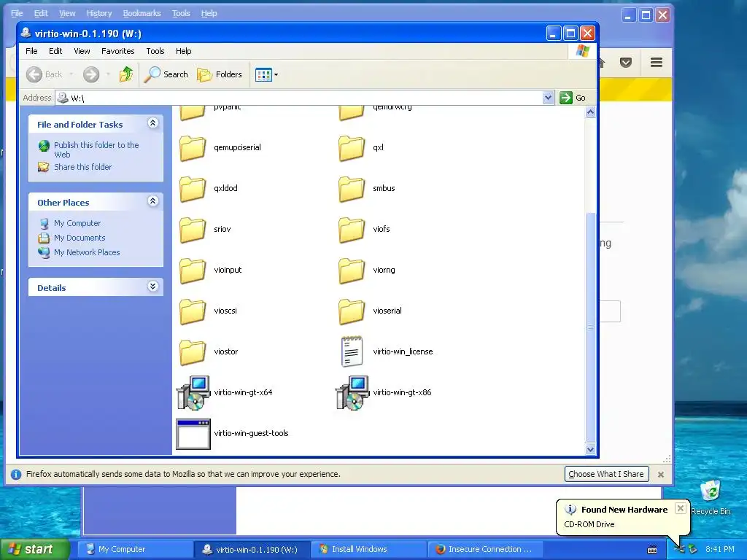The height and width of the screenshot is (560, 747).
Task: Click the Go button beside address bar
Action: tap(573, 98)
